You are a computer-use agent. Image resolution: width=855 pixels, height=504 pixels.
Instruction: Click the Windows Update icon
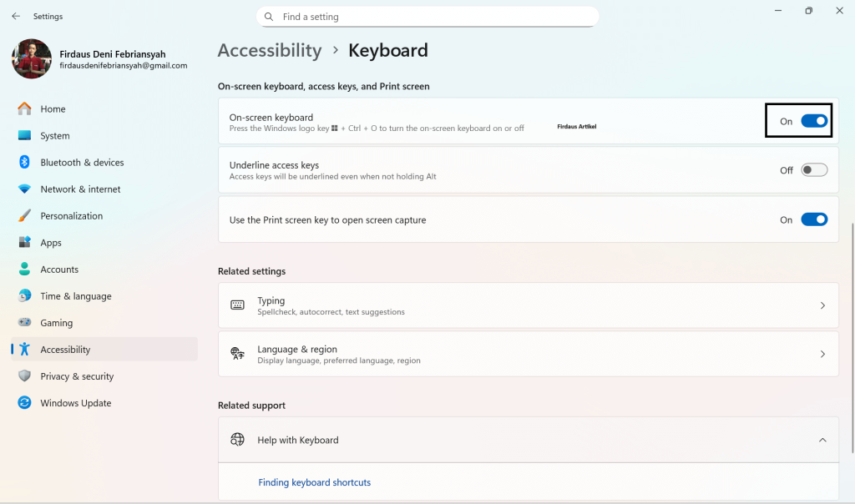click(24, 403)
